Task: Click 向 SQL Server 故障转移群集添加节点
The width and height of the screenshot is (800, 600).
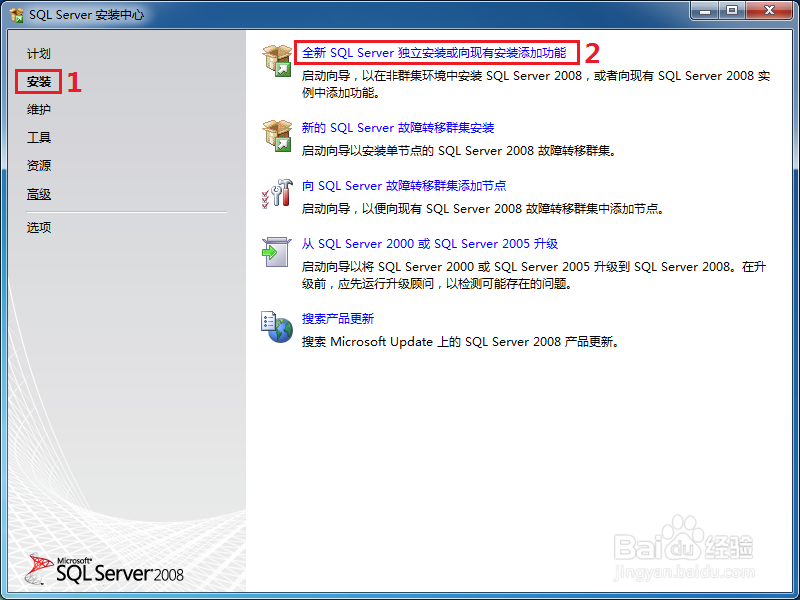Action: pyautogui.click(x=407, y=185)
